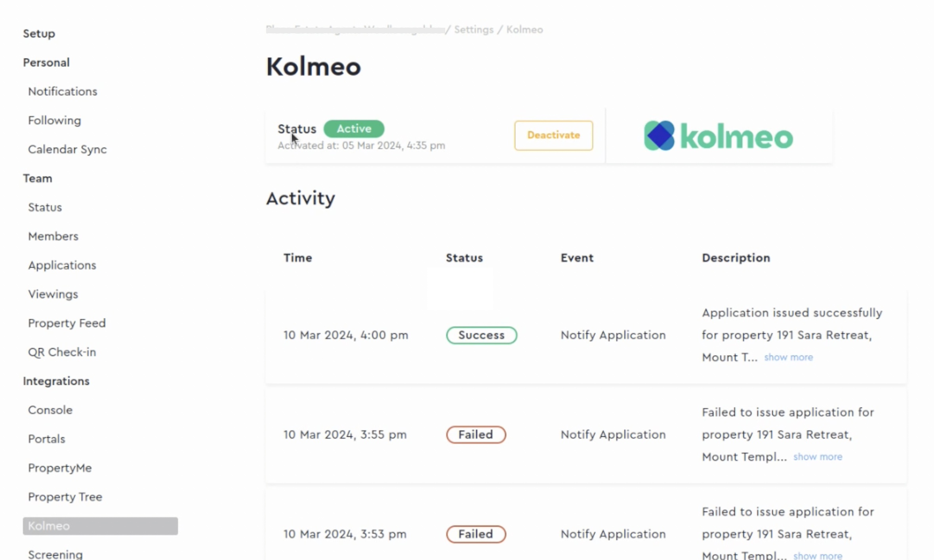Click Kolmeo in the breadcrumb
The image size is (934, 560).
525,30
